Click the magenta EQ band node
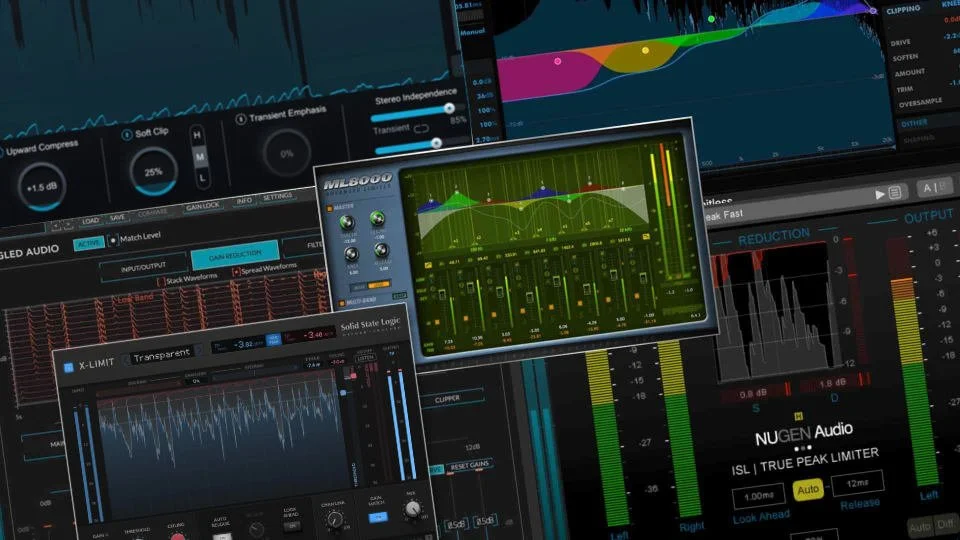 557,61
